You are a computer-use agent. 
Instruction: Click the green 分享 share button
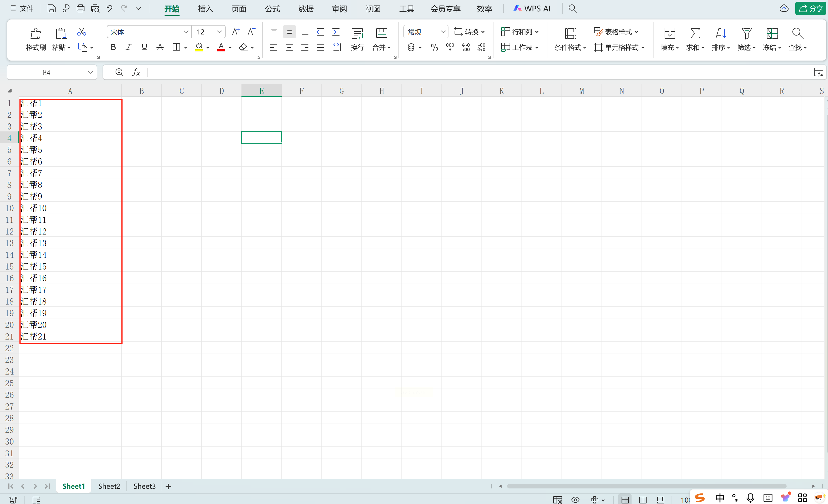[810, 9]
